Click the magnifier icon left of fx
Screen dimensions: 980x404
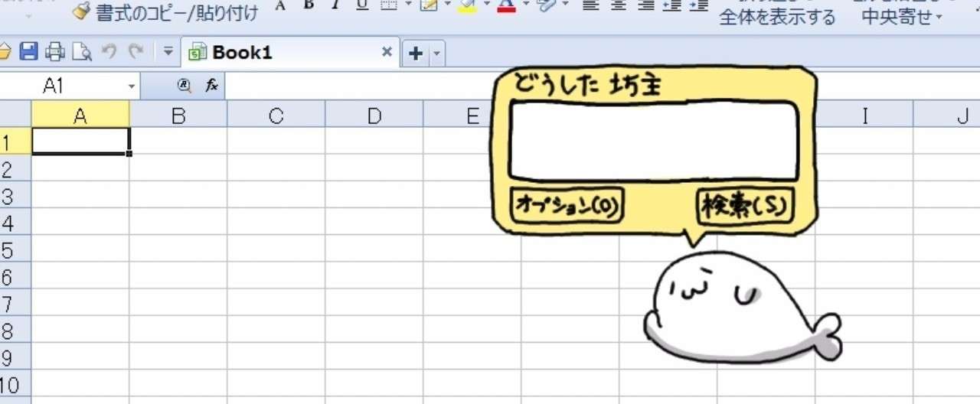point(183,86)
